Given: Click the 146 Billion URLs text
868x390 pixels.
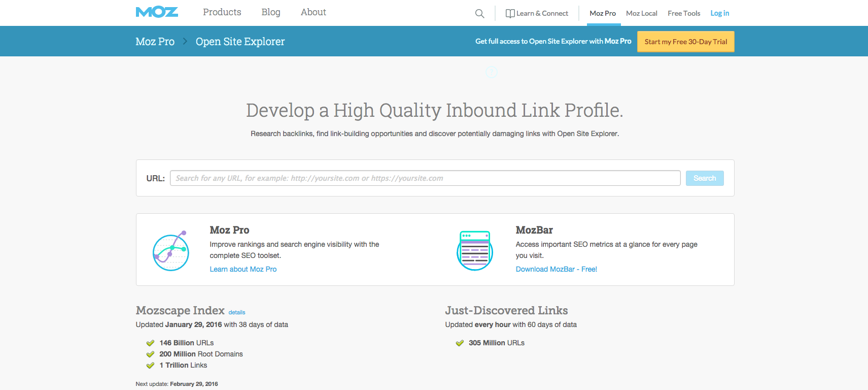Looking at the screenshot, I should 187,343.
